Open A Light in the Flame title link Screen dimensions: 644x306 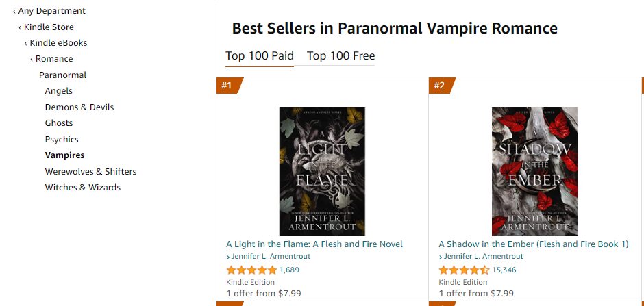tap(314, 244)
